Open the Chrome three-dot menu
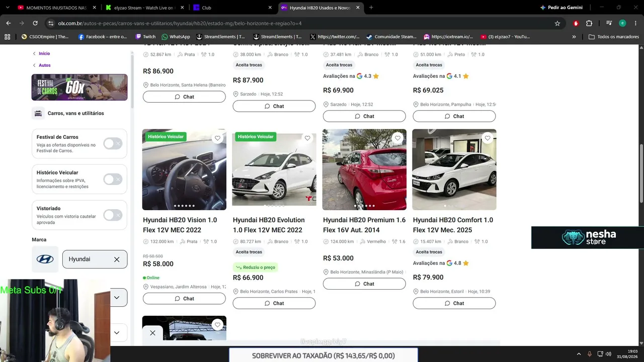 [x=635, y=23]
